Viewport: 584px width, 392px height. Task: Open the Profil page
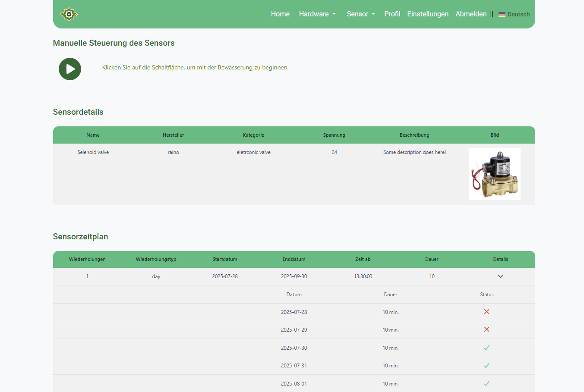[x=392, y=14]
